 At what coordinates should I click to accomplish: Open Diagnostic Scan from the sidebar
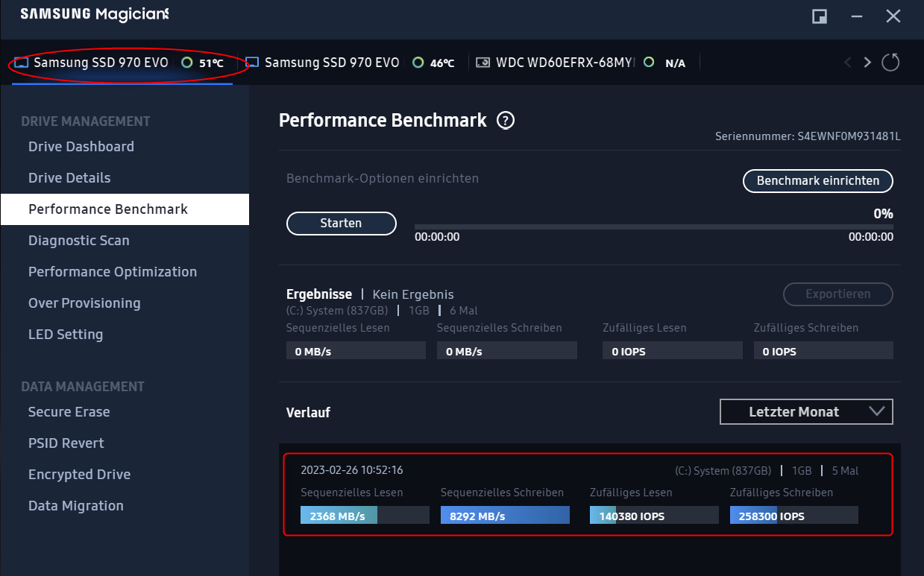(78, 240)
